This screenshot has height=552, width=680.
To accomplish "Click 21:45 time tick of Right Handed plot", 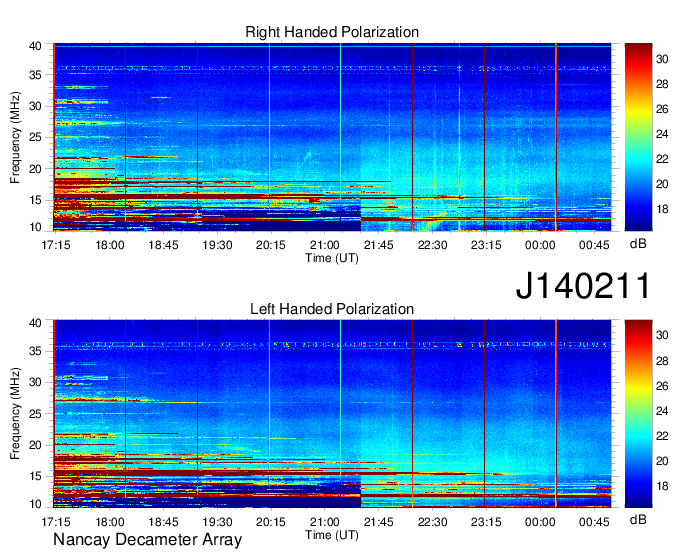I will (379, 245).
